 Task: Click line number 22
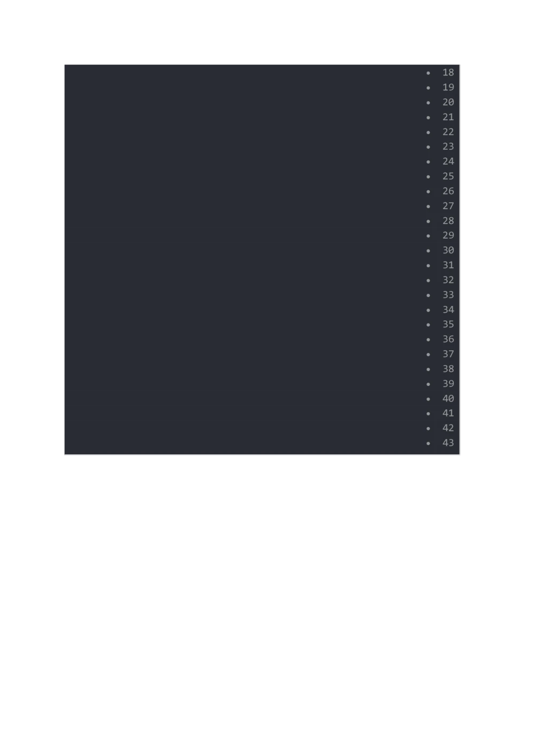pyautogui.click(x=448, y=132)
